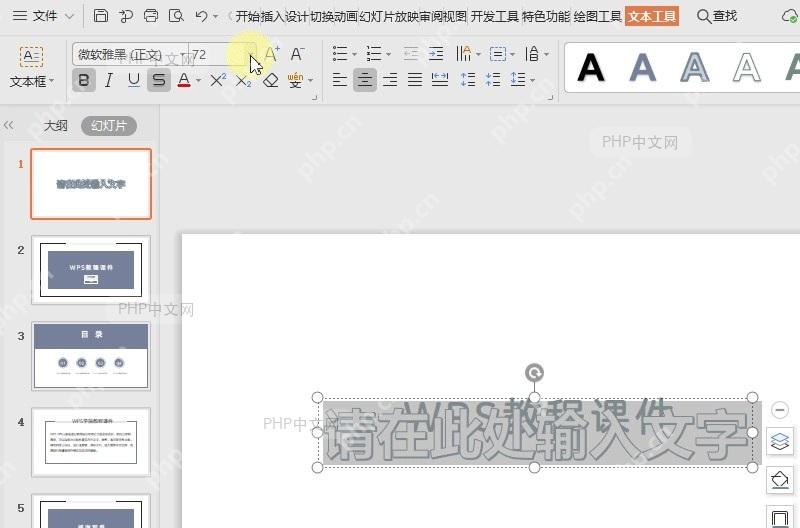Click the decrease indent icon
Image resolution: width=800 pixels, height=528 pixels.
point(411,54)
